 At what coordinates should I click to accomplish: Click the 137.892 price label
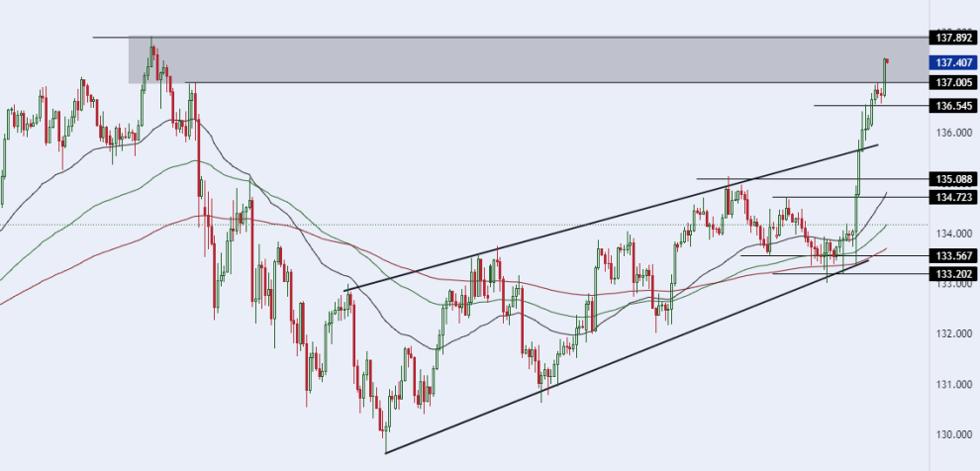click(x=953, y=38)
